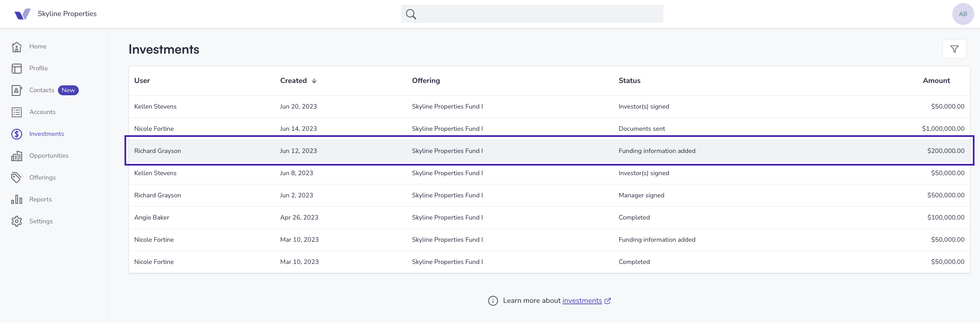Click the external link icon after investments

coord(608,301)
